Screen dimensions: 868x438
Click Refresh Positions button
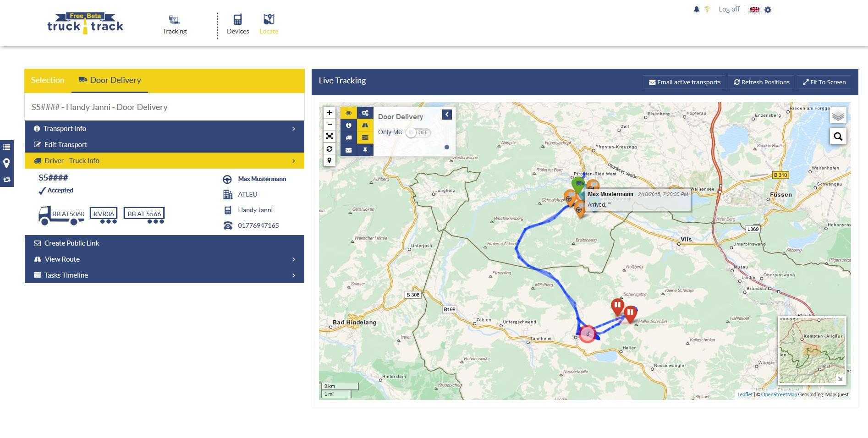tap(762, 82)
